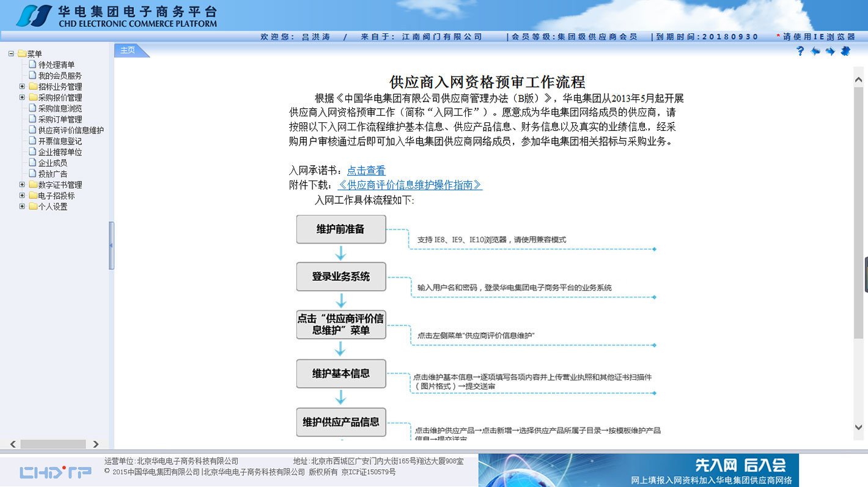
Task: Download 《供应商评价信息维护操作指南》 attachment
Action: [x=410, y=185]
